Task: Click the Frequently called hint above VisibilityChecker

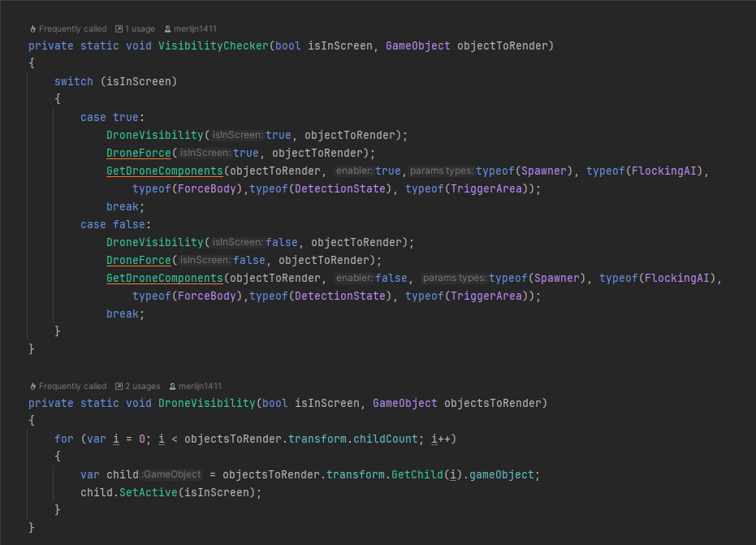Action: 72,28
